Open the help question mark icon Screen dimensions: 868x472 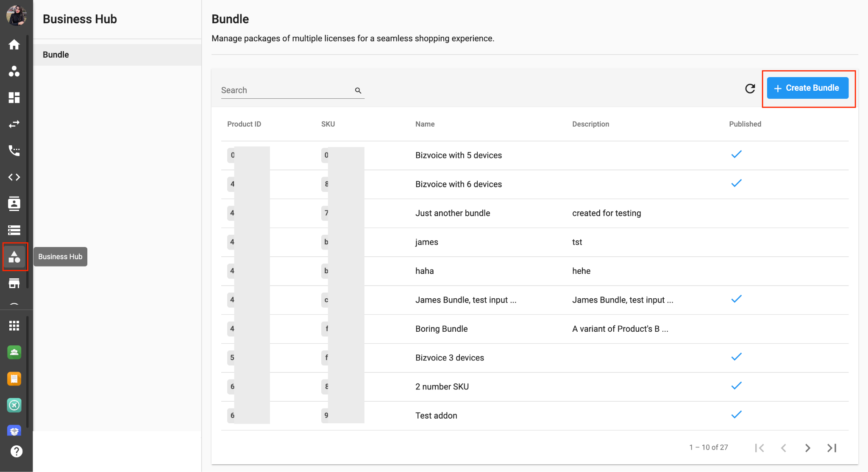coord(16,451)
